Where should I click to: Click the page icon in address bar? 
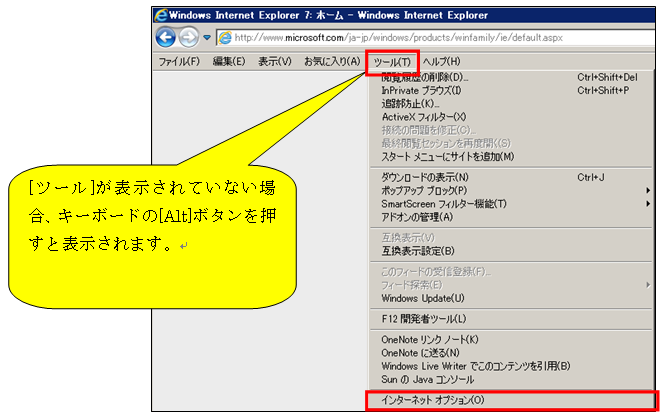pos(225,38)
